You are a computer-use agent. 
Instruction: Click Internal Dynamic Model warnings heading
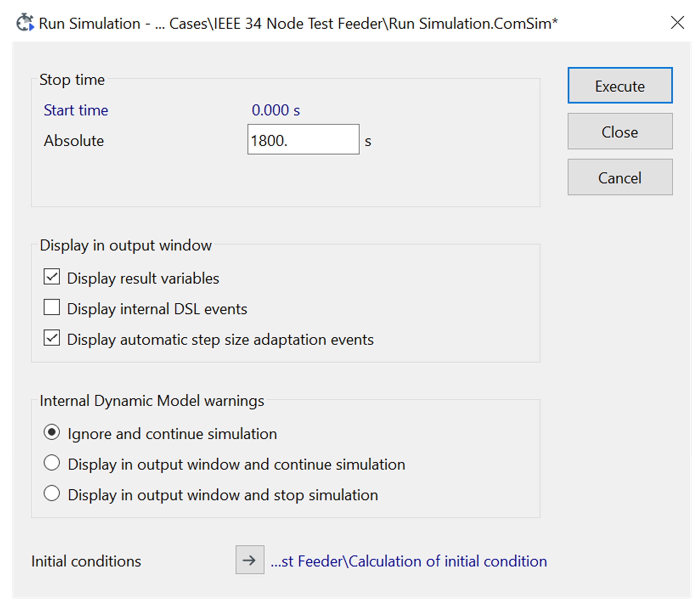(152, 401)
